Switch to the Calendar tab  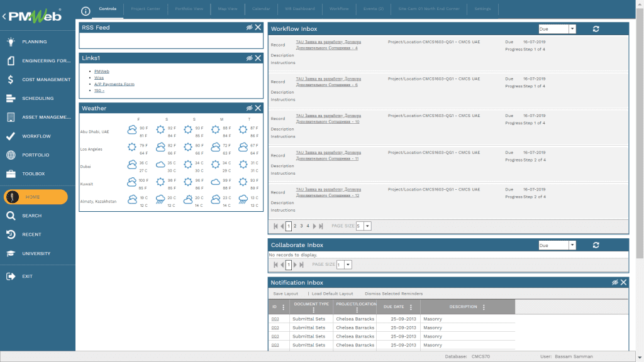click(261, 9)
